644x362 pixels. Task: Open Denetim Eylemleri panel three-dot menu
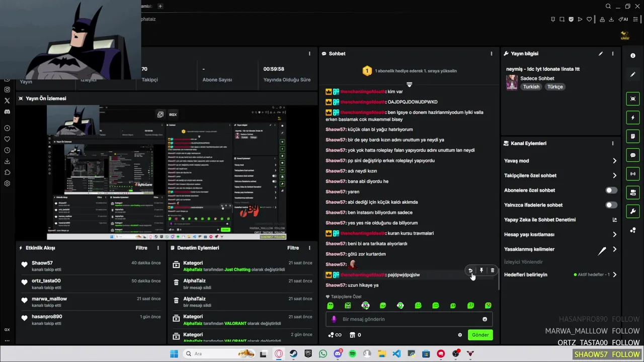309,248
